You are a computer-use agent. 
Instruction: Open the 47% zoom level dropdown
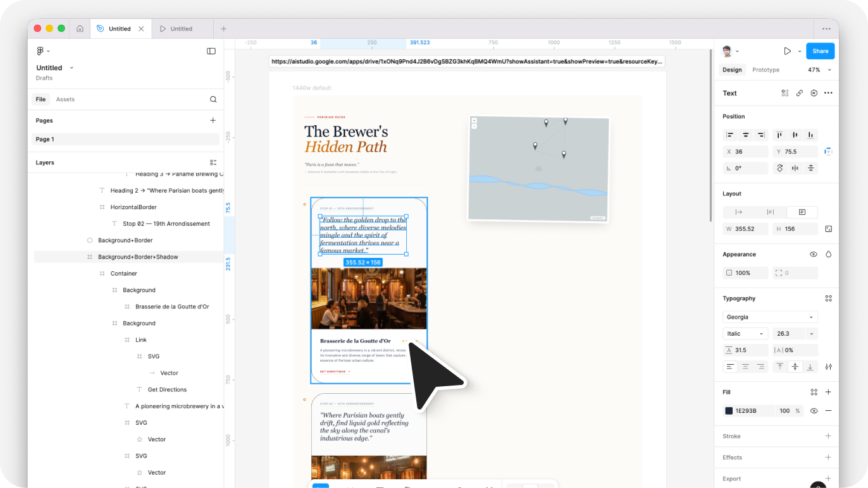[x=818, y=70]
